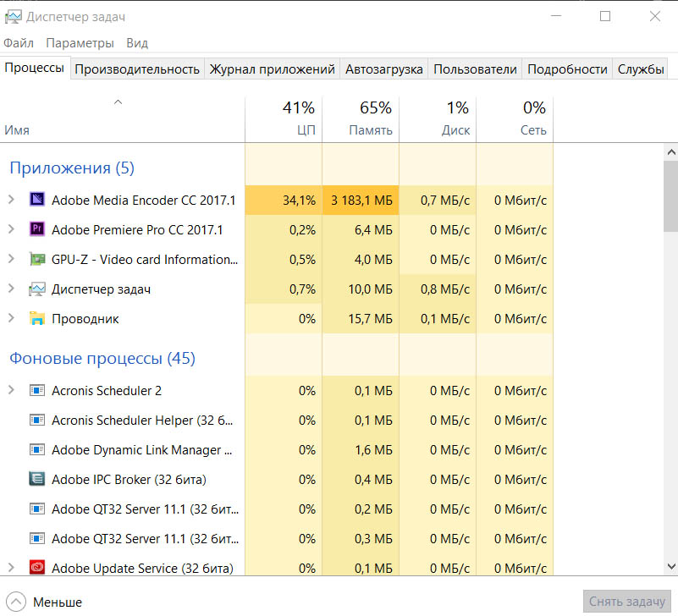
Task: Switch to the Автозагрузка tab
Action: (x=384, y=69)
